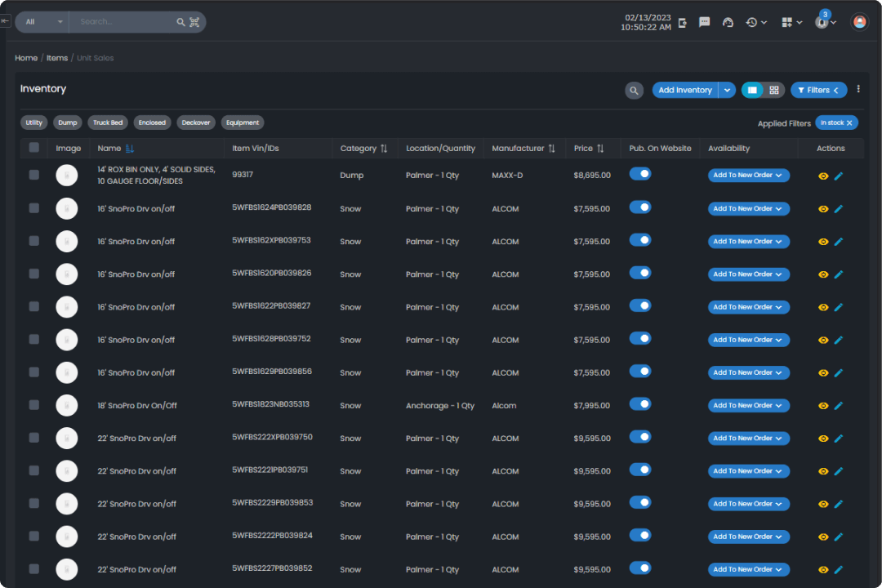882x588 pixels.
Task: Edit item 99317 with the pencil icon
Action: [x=839, y=176]
